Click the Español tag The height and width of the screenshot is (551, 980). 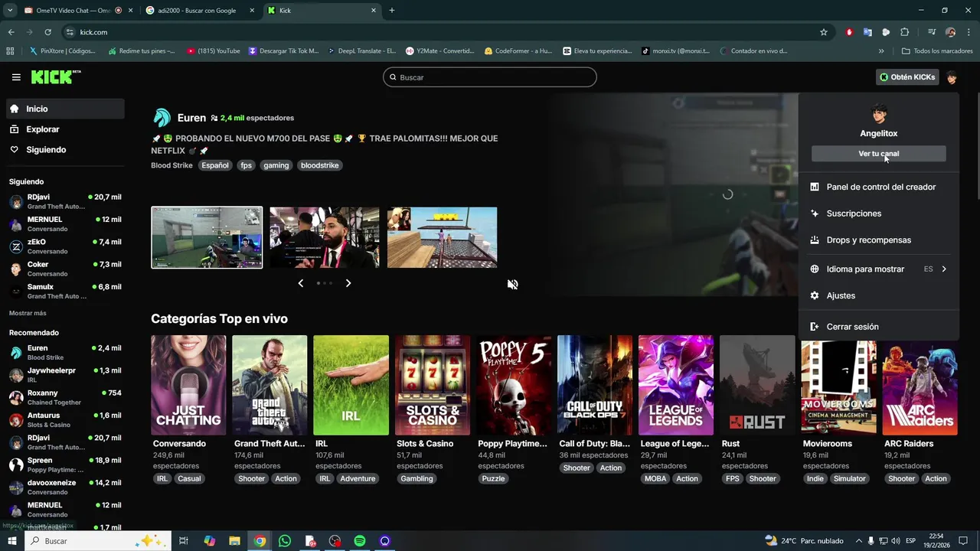(x=215, y=165)
